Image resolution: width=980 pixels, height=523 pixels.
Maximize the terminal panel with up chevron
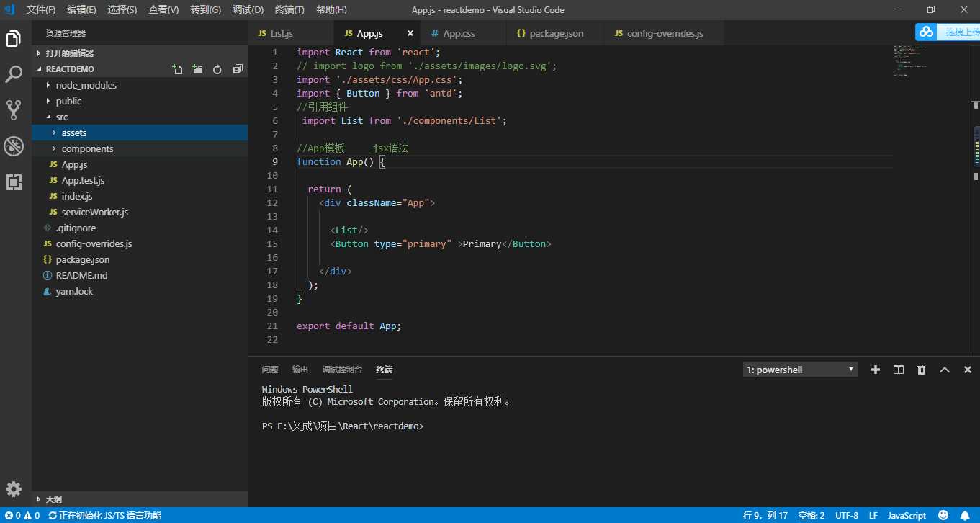coord(945,370)
